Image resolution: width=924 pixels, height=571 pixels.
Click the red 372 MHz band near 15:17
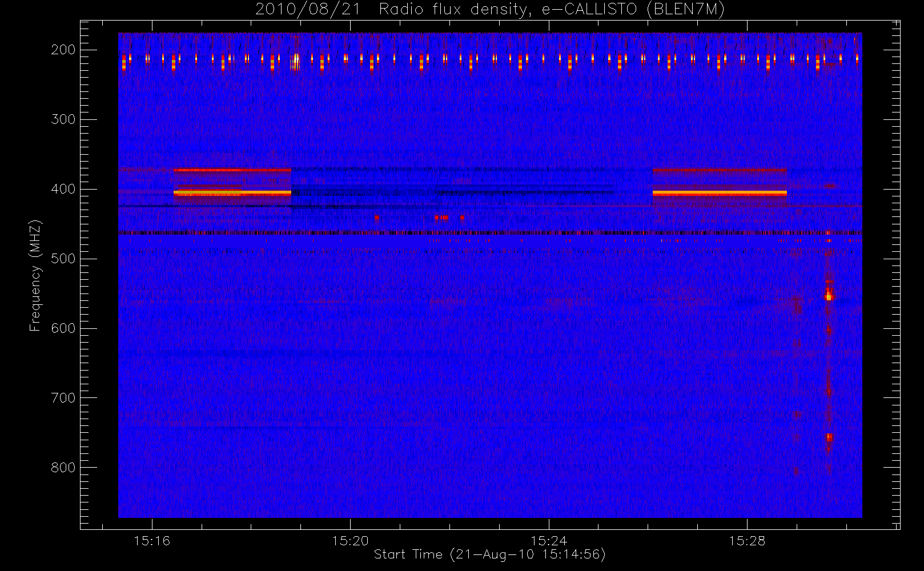click(x=232, y=170)
